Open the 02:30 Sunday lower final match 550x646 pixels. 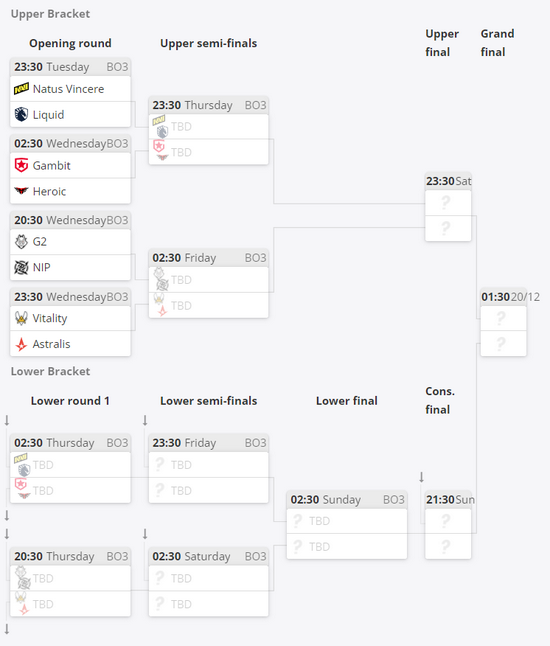(347, 525)
